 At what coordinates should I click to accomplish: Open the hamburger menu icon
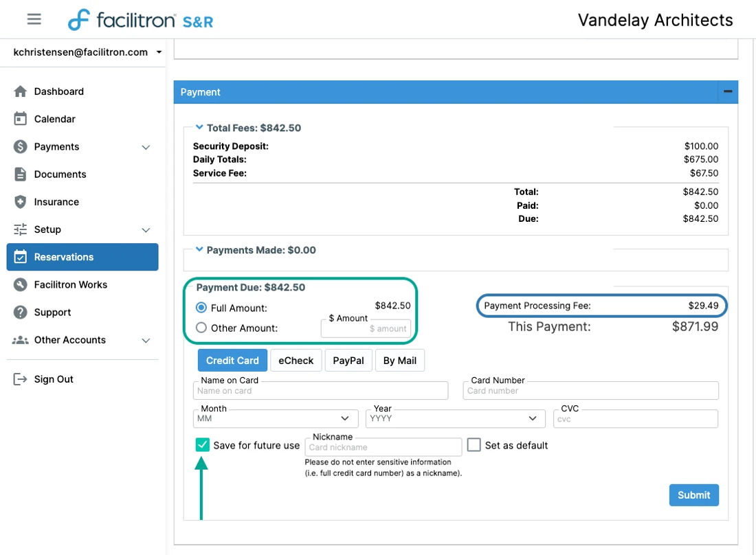pyautogui.click(x=34, y=19)
